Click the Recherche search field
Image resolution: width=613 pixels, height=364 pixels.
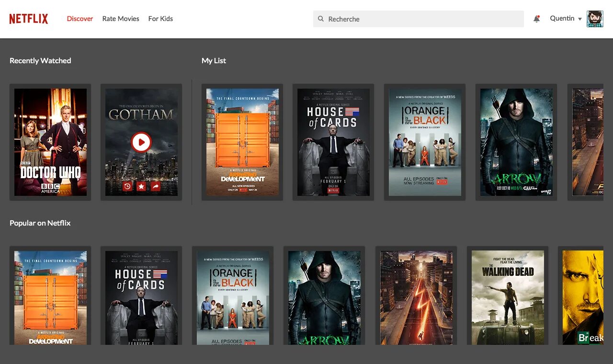[x=419, y=19]
